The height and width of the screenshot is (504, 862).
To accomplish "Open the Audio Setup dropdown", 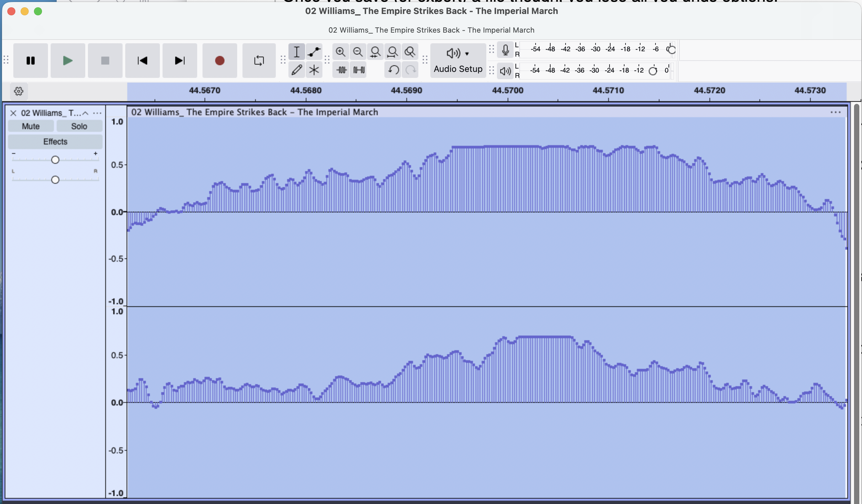I will [x=458, y=61].
